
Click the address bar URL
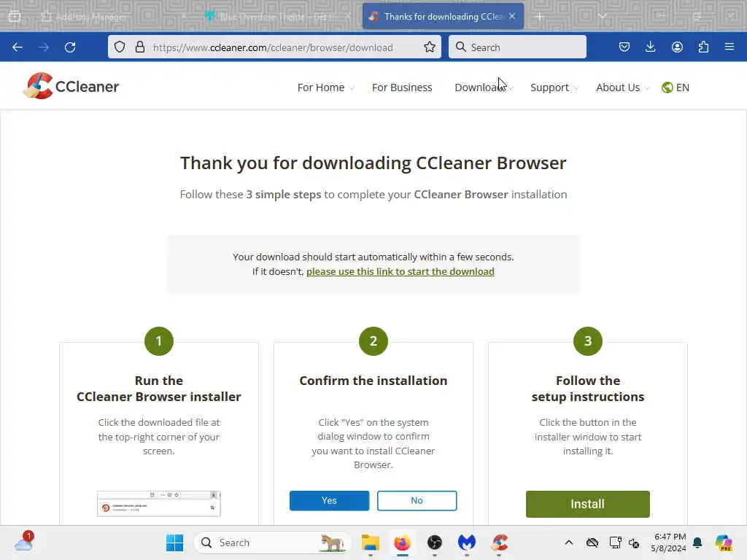[x=273, y=47]
